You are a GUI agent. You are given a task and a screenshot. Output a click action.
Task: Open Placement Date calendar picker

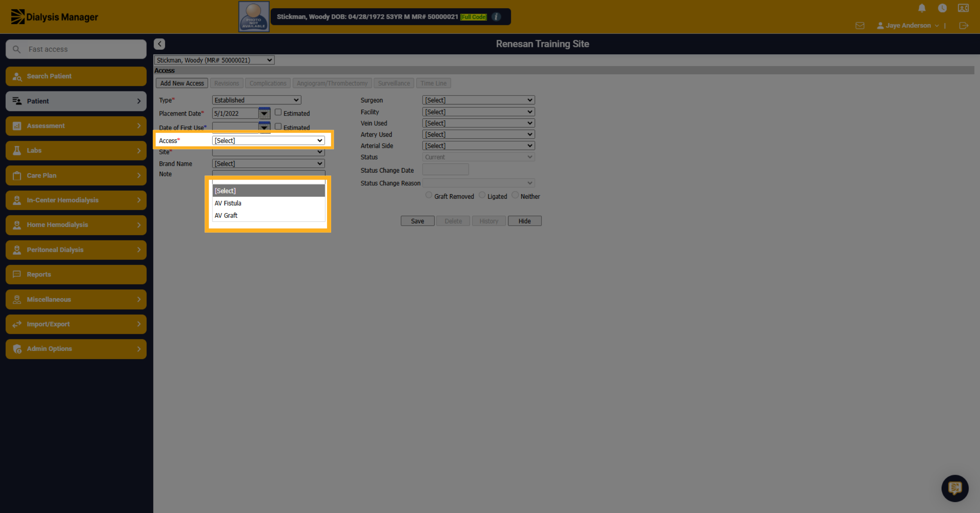coord(264,113)
